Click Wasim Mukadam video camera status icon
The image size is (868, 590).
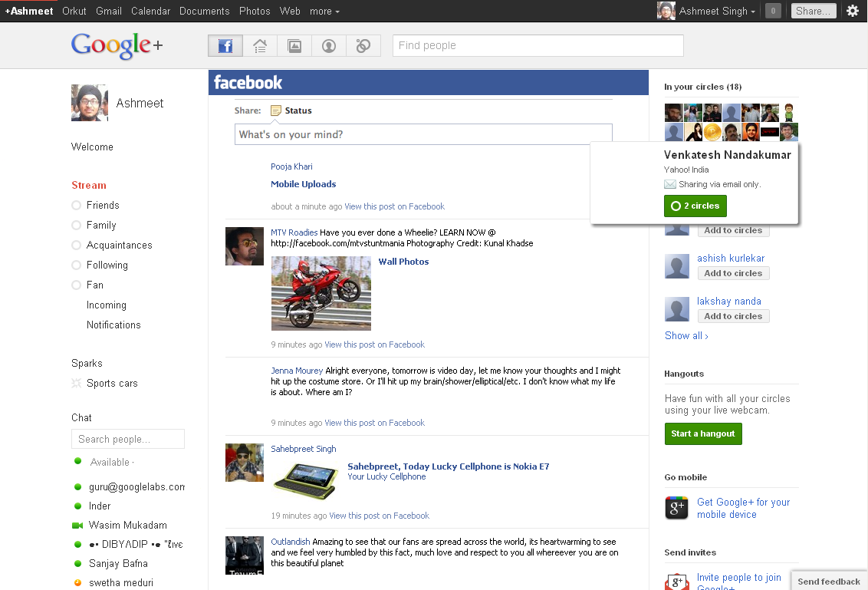[x=77, y=526]
